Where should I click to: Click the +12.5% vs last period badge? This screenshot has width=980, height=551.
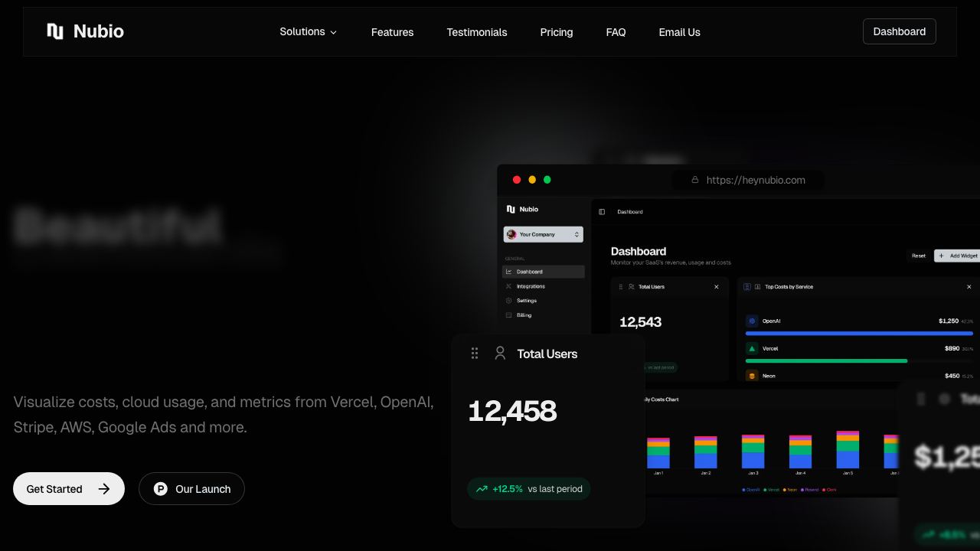[x=529, y=489]
